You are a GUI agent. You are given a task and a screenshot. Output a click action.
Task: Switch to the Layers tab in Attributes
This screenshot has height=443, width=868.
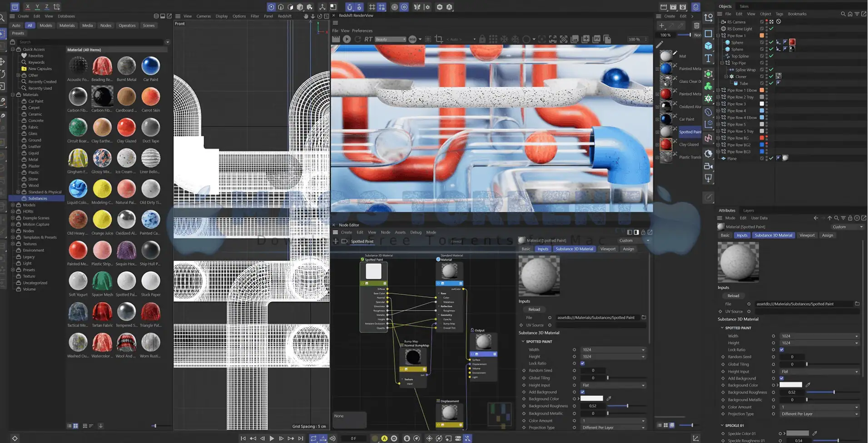click(749, 211)
